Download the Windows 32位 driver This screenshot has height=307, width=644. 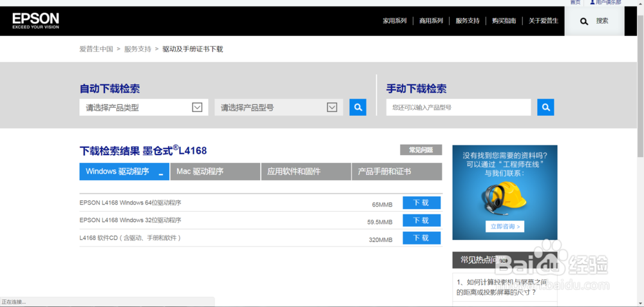421,220
